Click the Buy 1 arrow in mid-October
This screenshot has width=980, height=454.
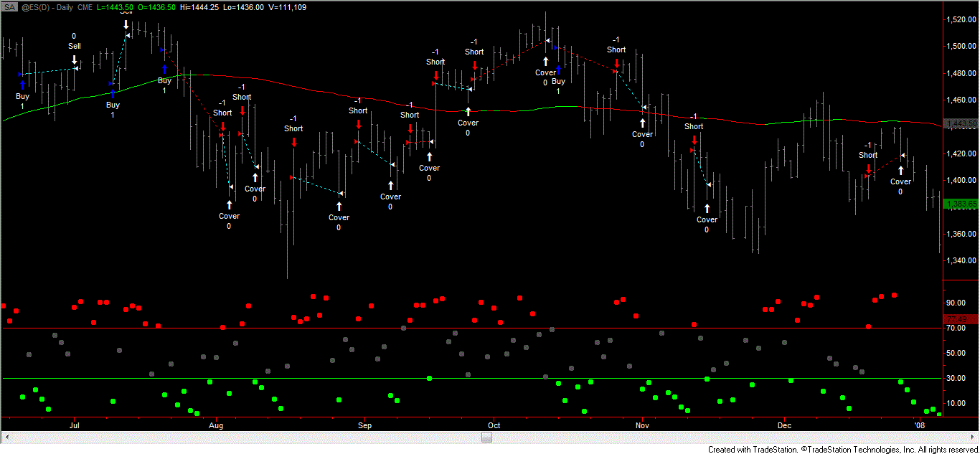point(558,70)
